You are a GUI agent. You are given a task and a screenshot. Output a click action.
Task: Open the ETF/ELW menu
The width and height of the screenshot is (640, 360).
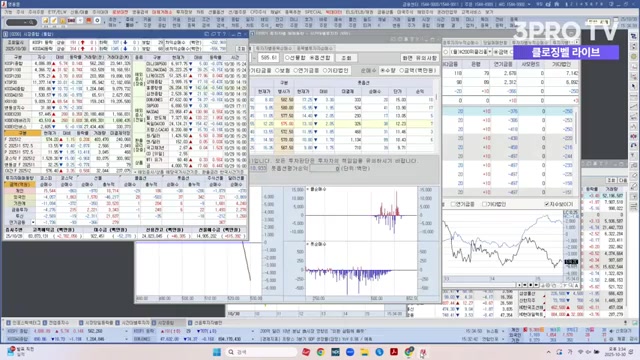tap(57, 12)
